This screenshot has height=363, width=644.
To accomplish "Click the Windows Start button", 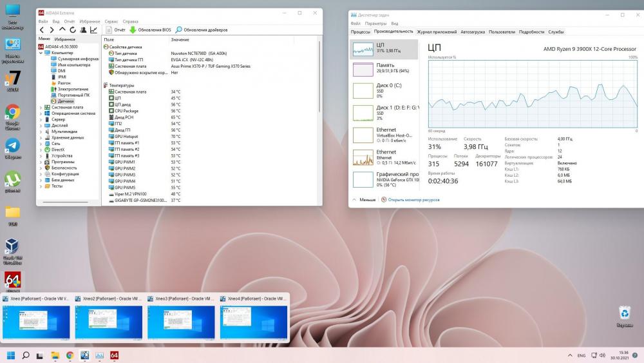I will (11, 355).
